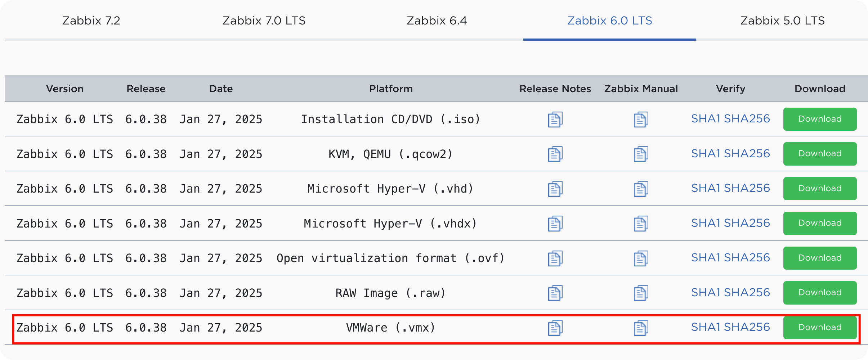Image resolution: width=868 pixels, height=360 pixels.
Task: Click Release Notes icon for VMWare (.vmx) row
Action: pyautogui.click(x=555, y=328)
